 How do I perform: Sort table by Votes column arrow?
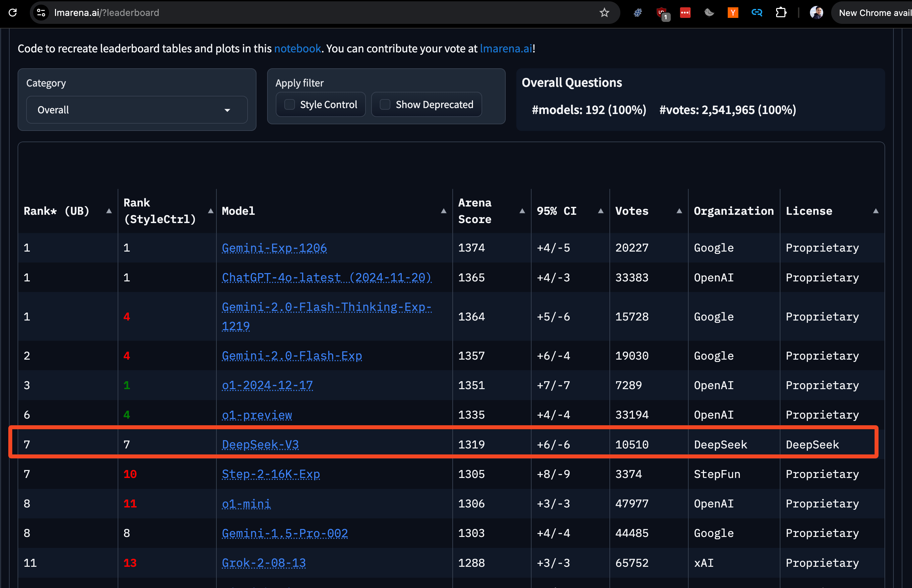pos(679,211)
